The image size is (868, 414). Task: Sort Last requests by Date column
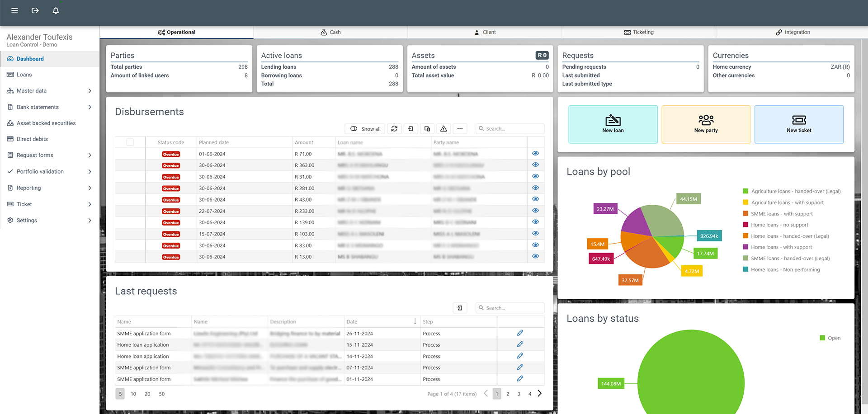point(382,322)
